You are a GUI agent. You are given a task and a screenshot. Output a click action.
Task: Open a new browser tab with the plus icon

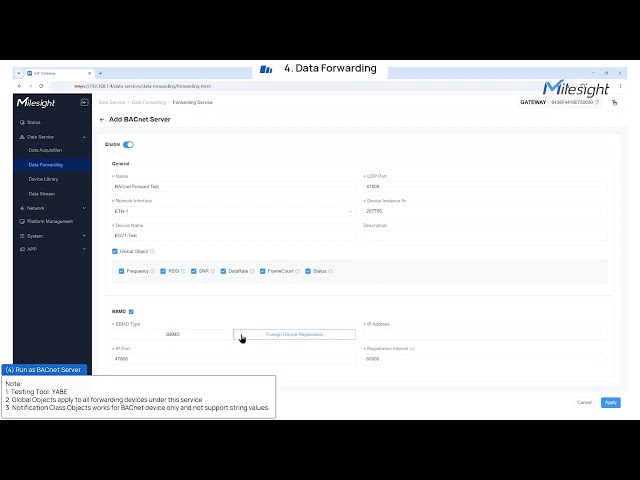[100, 73]
